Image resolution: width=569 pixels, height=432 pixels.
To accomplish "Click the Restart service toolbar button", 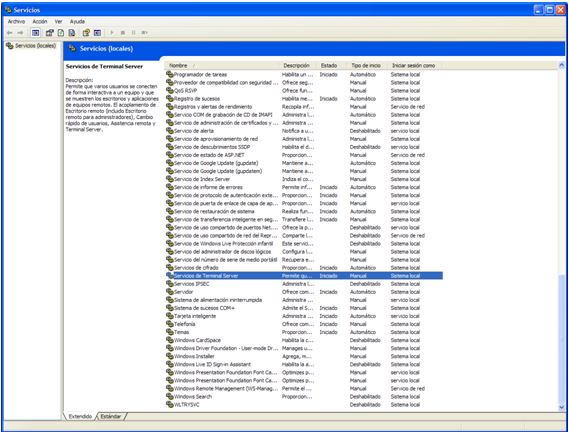I will click(144, 33).
